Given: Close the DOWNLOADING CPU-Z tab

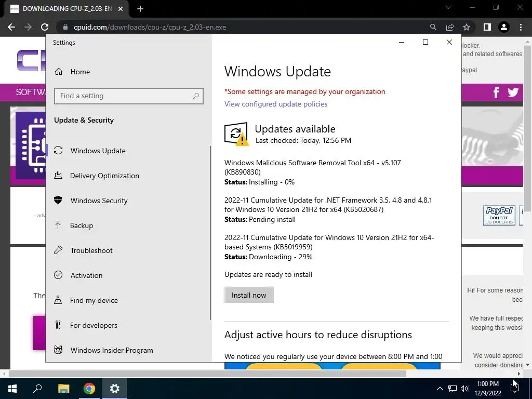Looking at the screenshot, I should (121, 9).
